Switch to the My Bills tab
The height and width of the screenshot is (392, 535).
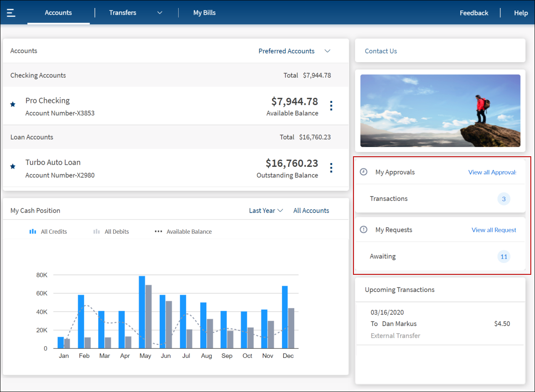pyautogui.click(x=204, y=13)
